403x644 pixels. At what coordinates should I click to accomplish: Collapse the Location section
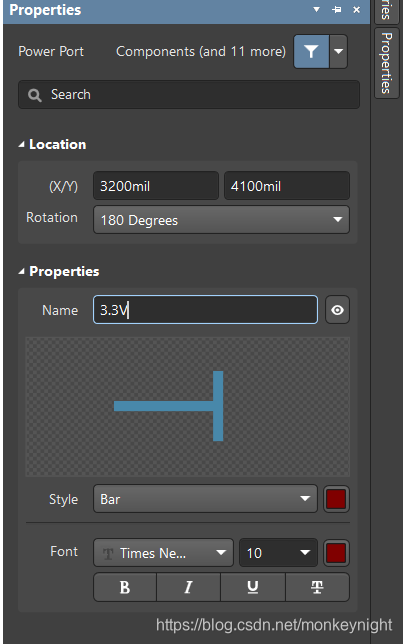click(21, 144)
